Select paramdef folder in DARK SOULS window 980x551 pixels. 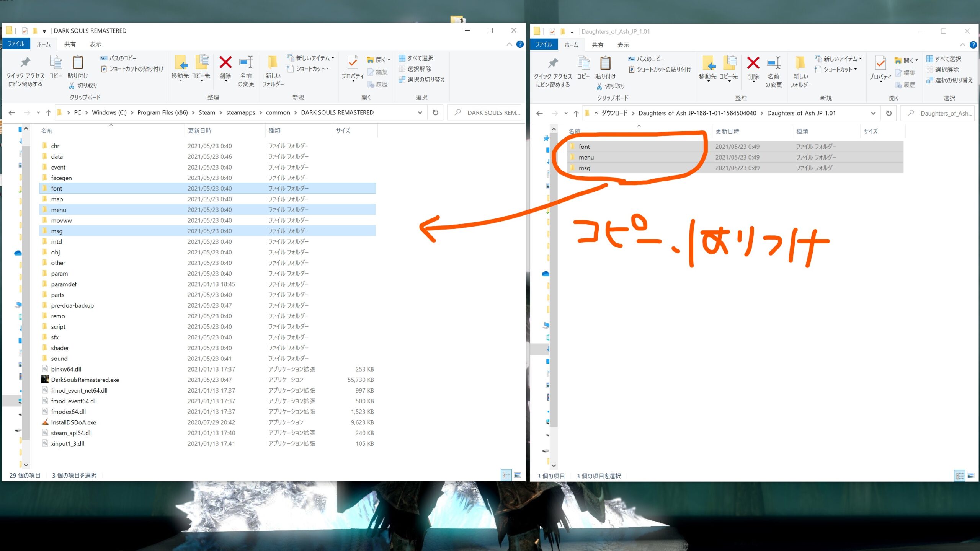(207, 284)
